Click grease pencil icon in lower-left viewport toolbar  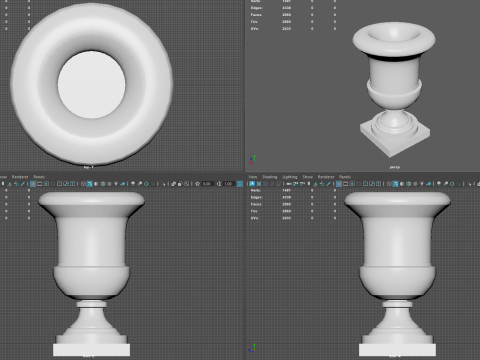[x=22, y=184]
